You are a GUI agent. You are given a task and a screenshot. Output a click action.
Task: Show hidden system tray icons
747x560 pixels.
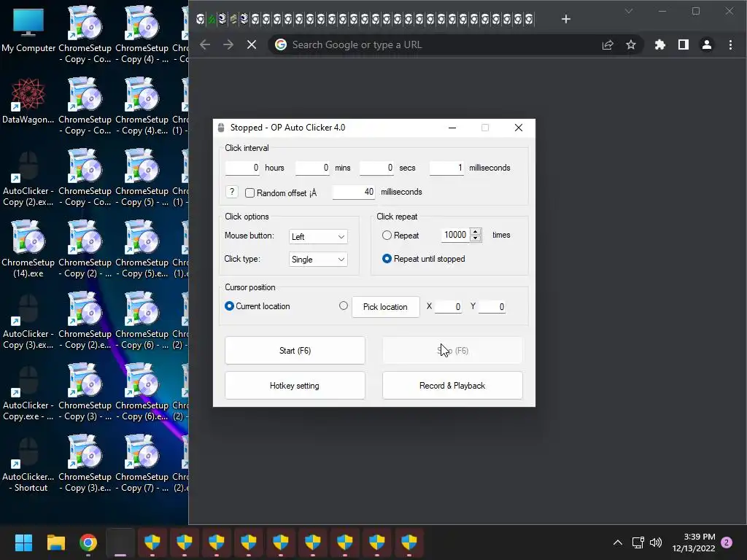(617, 542)
